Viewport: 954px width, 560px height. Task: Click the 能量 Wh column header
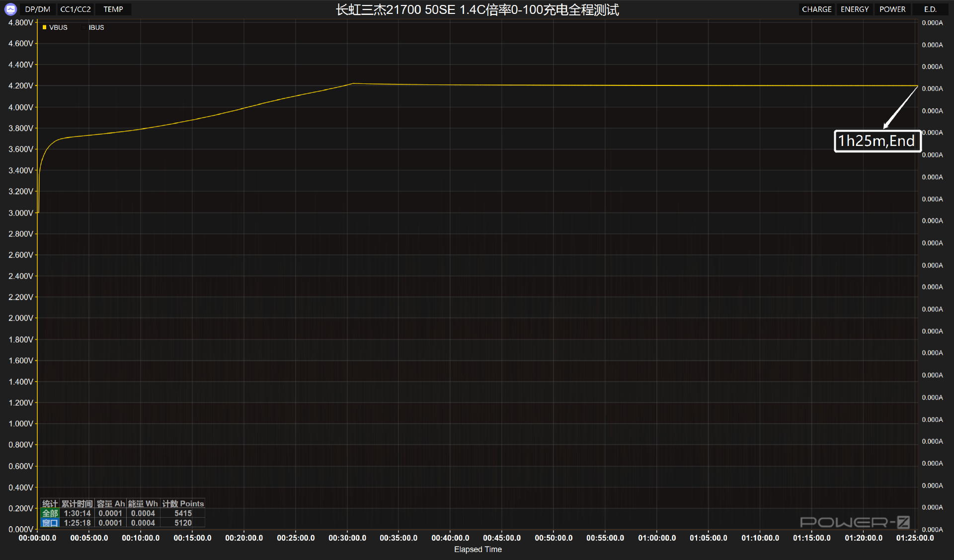(143, 503)
